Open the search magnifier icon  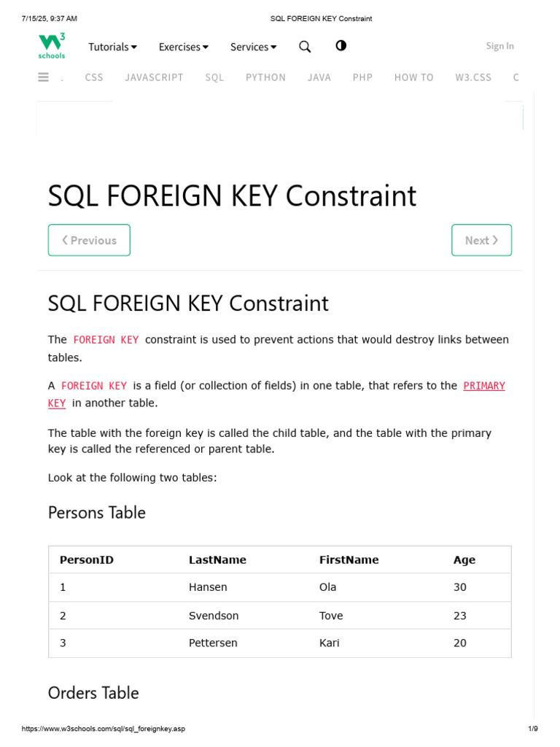tap(305, 47)
